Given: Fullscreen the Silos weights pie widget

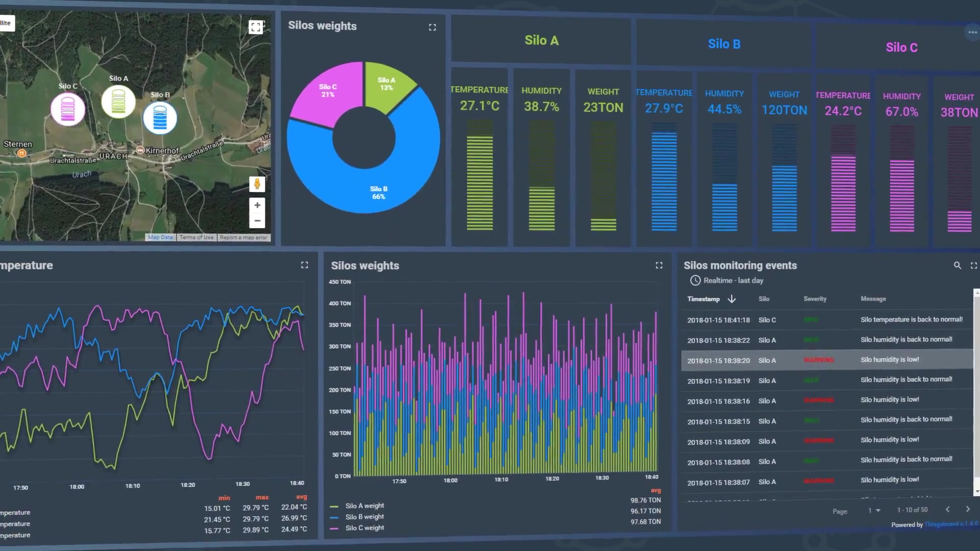Looking at the screenshot, I should coord(432,28).
